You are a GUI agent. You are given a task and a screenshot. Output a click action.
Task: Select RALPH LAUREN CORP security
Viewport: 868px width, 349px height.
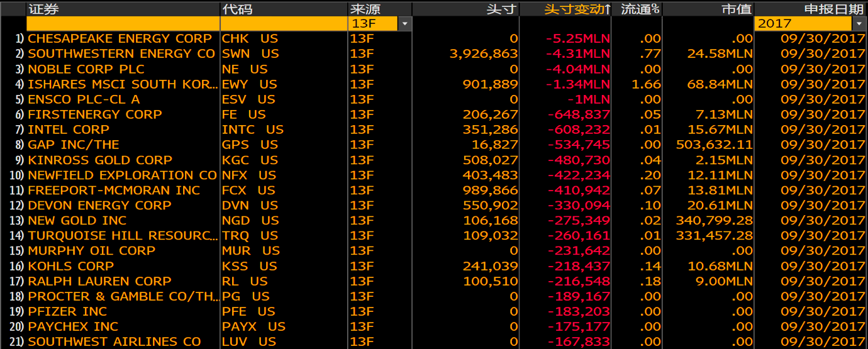(x=99, y=281)
